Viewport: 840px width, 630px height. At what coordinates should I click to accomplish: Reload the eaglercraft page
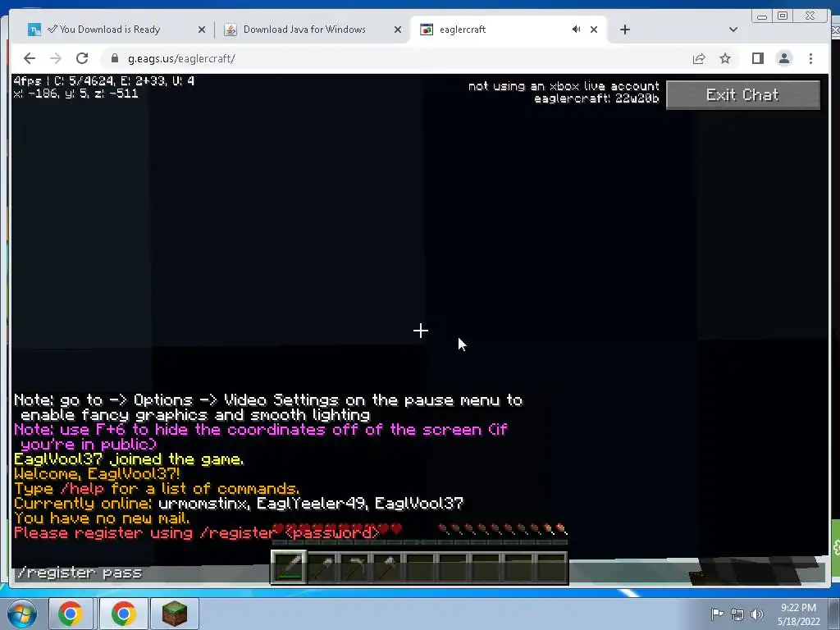coord(82,58)
